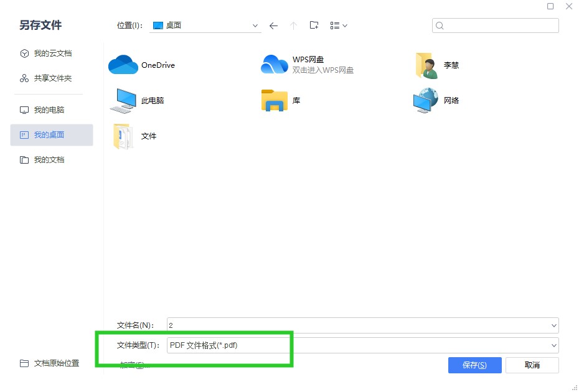Screen dimensions: 579x392
Task: Click the 取消 button
Action: coord(532,365)
